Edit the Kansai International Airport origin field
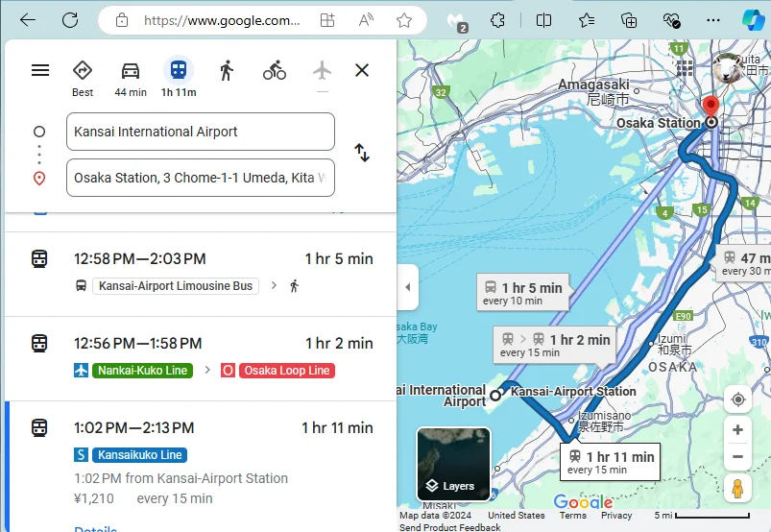The image size is (771, 532). [201, 132]
